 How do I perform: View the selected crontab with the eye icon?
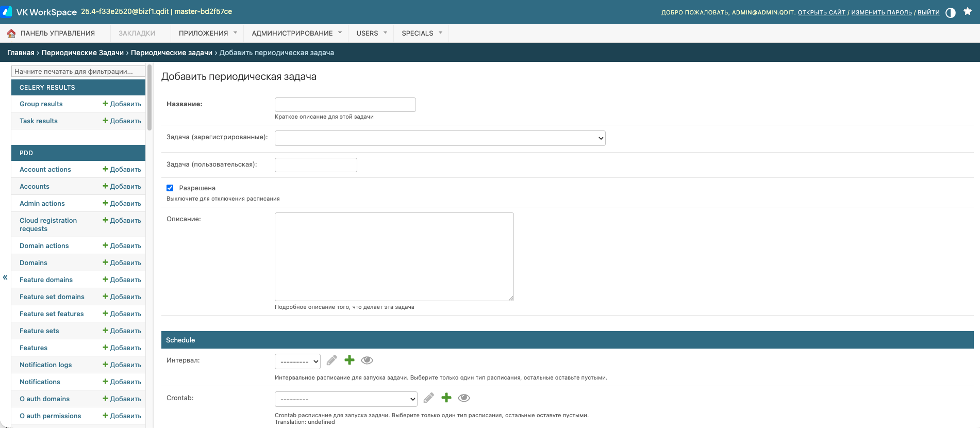464,398
